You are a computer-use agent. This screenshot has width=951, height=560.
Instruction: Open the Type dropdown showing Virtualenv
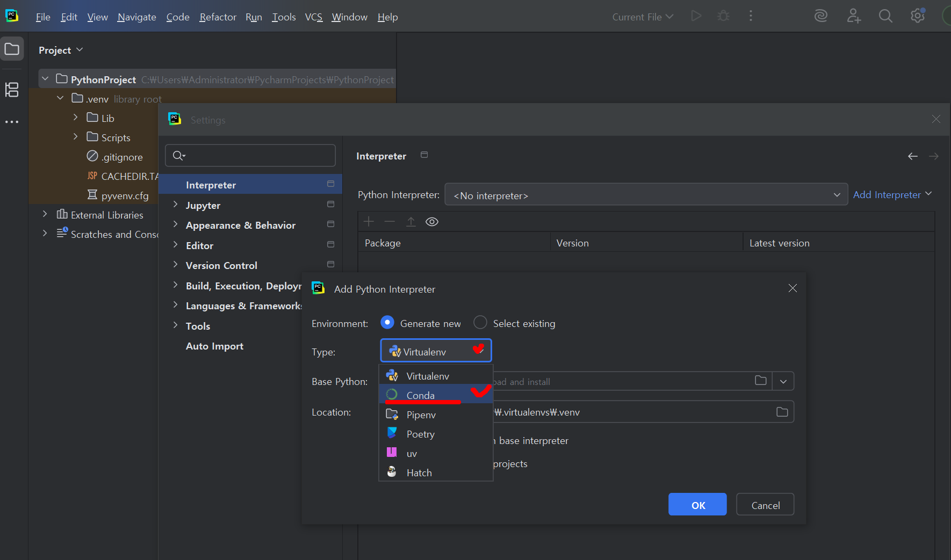point(436,351)
